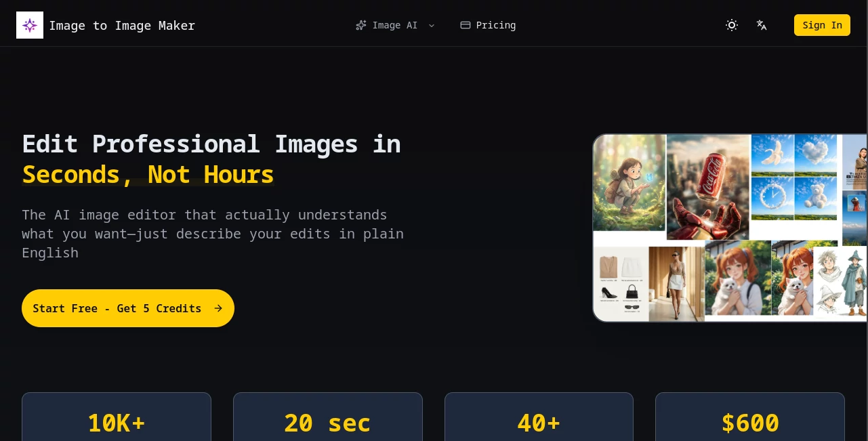Select the language translation icon
The width and height of the screenshot is (868, 441).
[x=762, y=25]
